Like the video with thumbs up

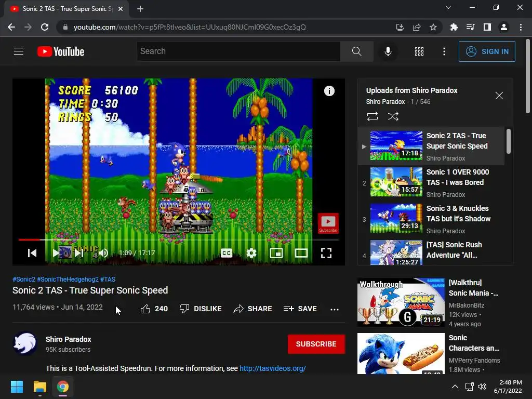coord(154,309)
